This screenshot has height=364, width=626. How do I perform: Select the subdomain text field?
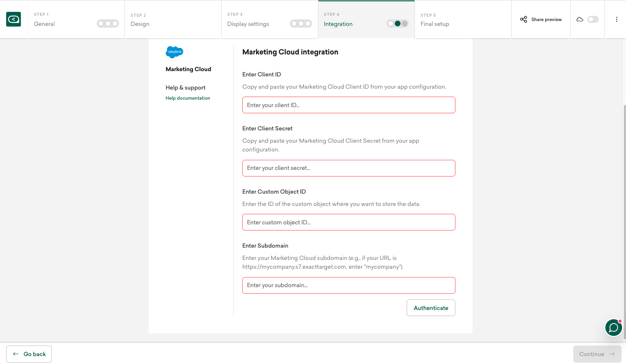pos(349,285)
